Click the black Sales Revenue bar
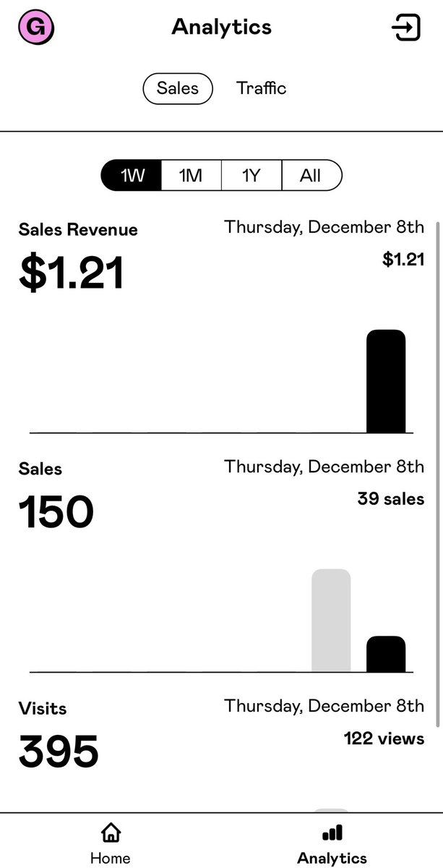The width and height of the screenshot is (443, 868). click(x=386, y=381)
